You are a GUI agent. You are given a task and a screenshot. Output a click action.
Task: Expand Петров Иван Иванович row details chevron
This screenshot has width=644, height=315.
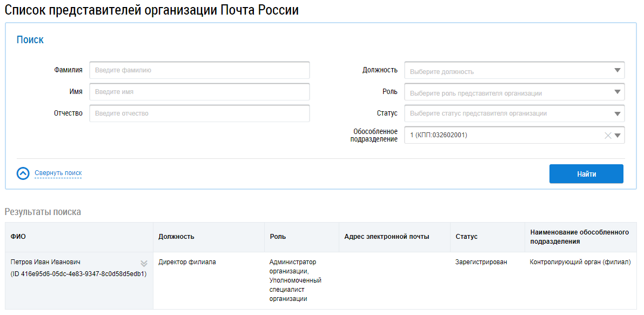(x=144, y=264)
